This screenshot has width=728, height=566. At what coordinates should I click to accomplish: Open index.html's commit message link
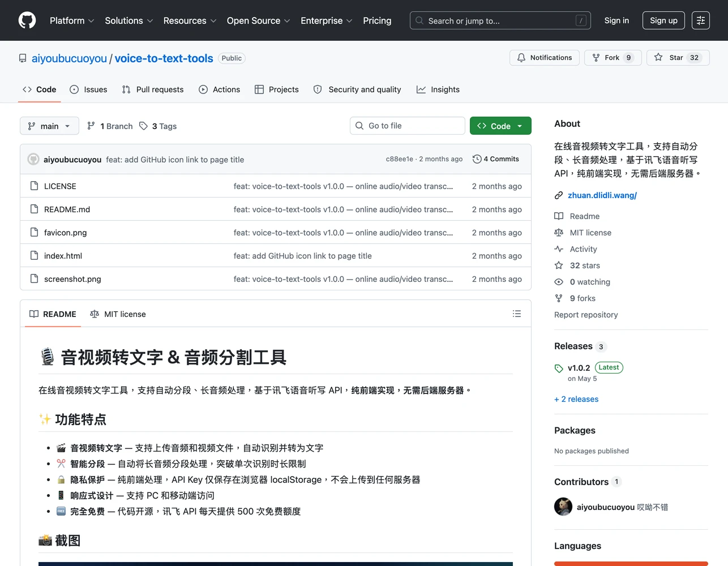coord(303,256)
